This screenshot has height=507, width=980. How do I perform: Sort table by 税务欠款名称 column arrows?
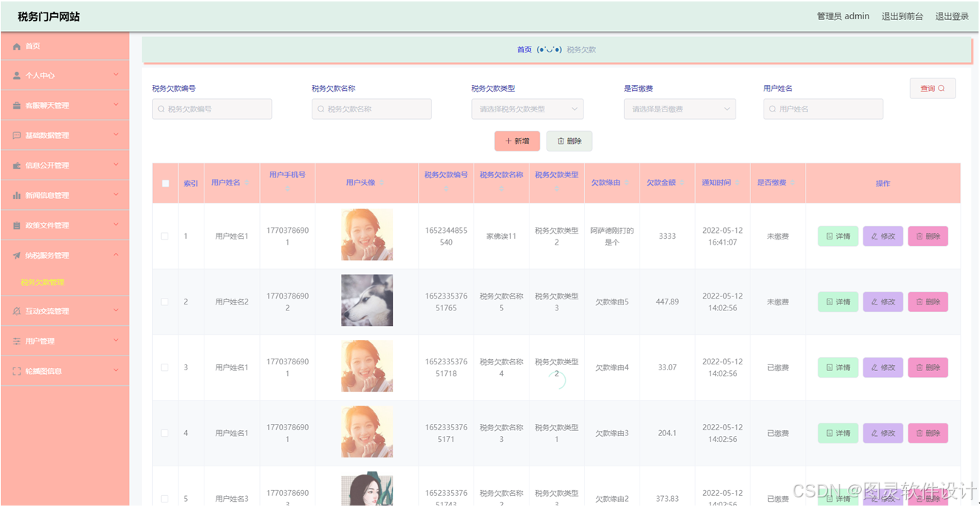[501, 189]
